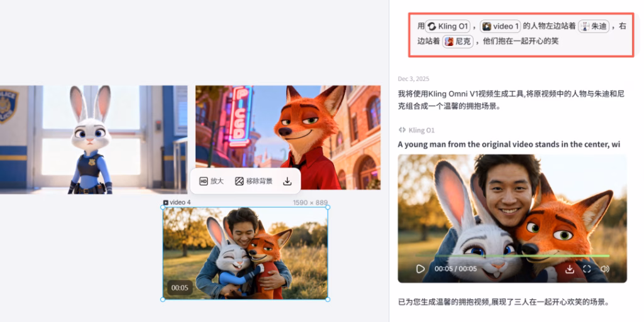Expand the truncated 'A young man...' prompt text
644x322 pixels.
click(x=508, y=144)
